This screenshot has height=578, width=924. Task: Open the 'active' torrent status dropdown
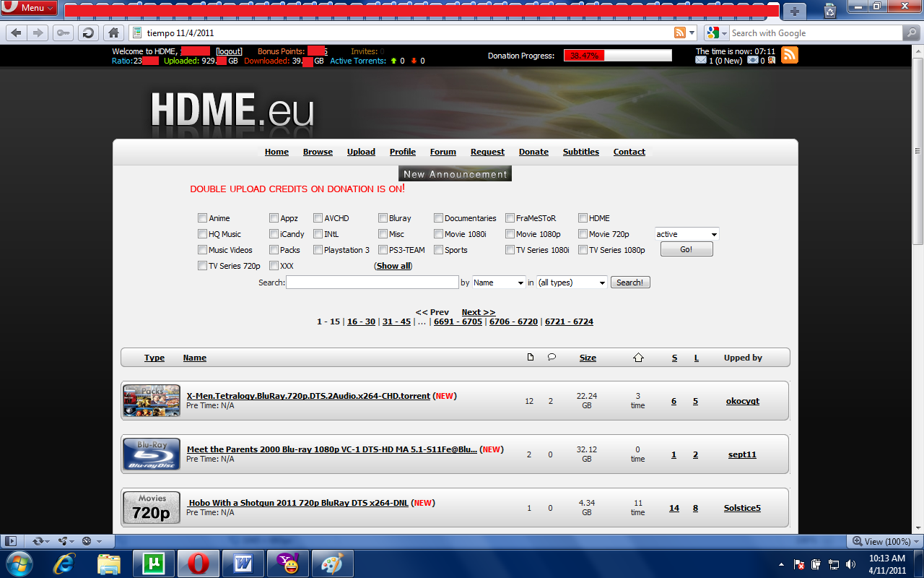tap(687, 234)
